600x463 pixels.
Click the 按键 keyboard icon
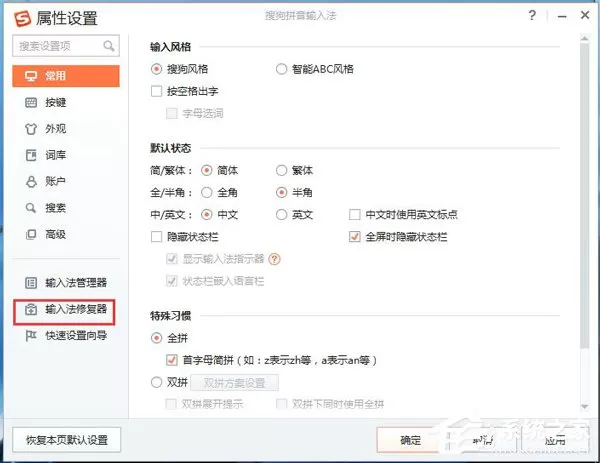pos(31,103)
